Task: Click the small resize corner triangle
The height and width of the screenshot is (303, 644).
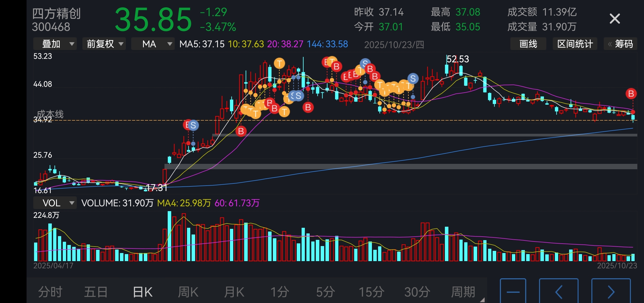Action: [482, 300]
